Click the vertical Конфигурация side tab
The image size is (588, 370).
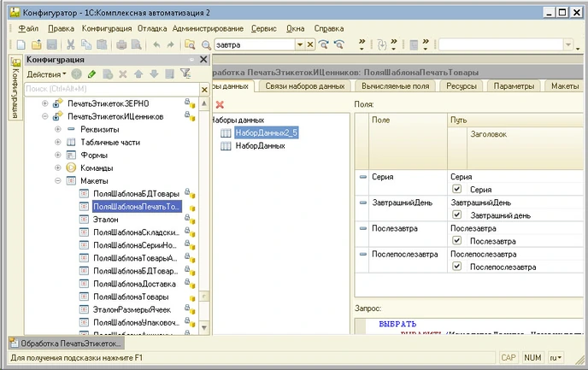coord(15,88)
